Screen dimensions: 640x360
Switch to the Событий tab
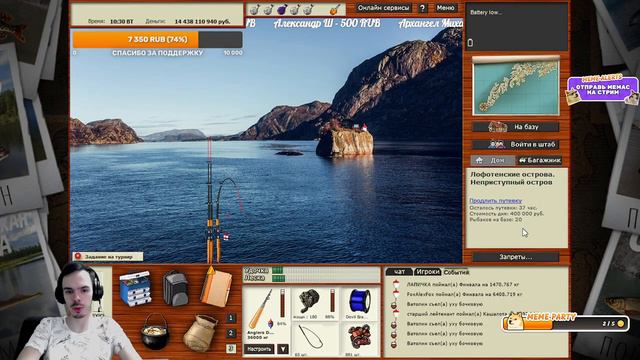(456, 271)
